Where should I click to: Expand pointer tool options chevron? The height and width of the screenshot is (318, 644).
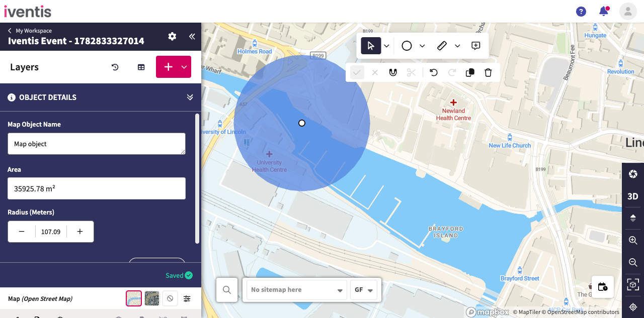coord(386,46)
